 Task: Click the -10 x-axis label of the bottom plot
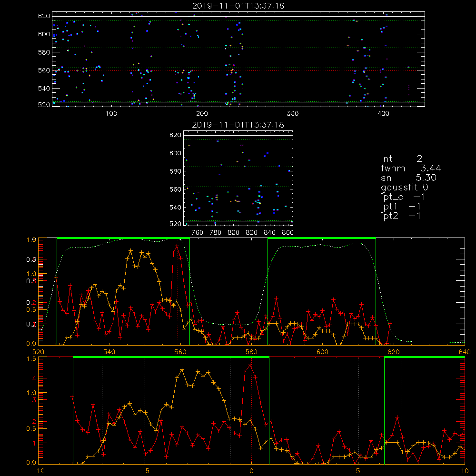(x=38, y=471)
